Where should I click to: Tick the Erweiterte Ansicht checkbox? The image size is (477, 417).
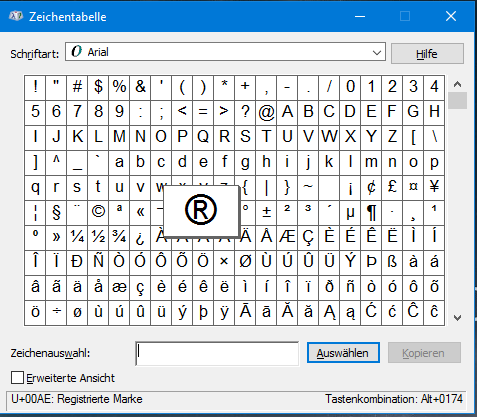(x=17, y=378)
